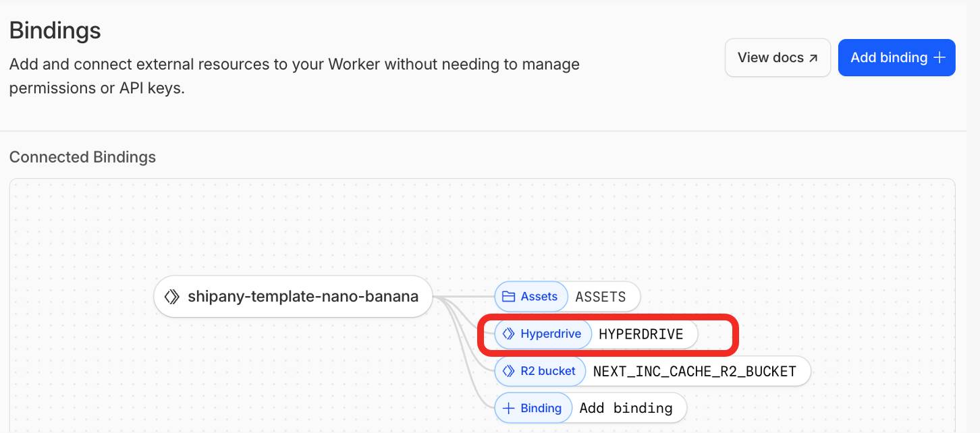The width and height of the screenshot is (980, 433).
Task: Click the R2 bucket badge icon
Action: pos(508,371)
